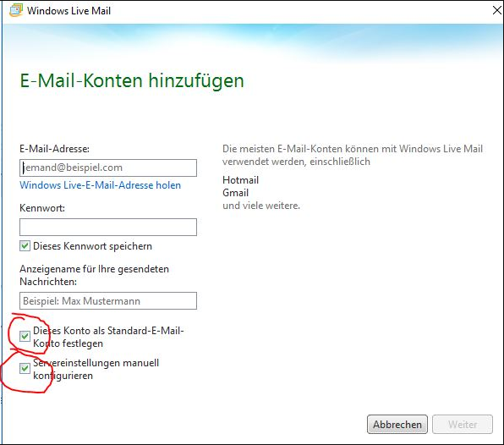Click the E-Mail-Adresse: label
504x445 pixels.
(x=54, y=149)
